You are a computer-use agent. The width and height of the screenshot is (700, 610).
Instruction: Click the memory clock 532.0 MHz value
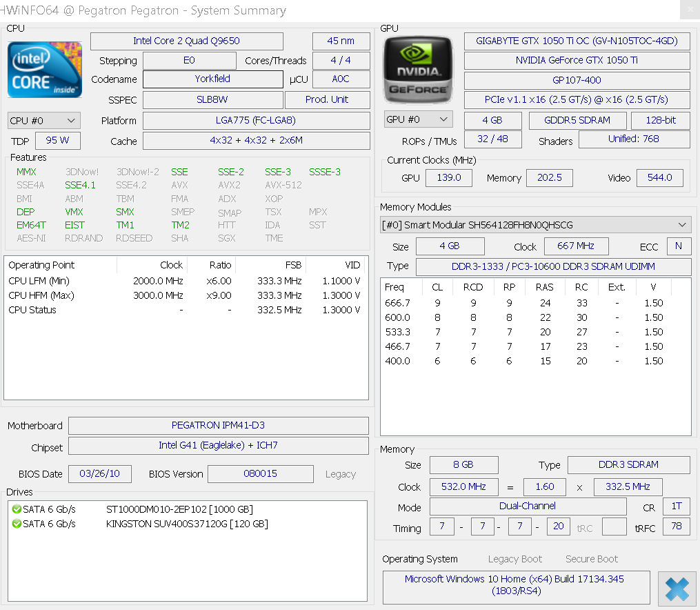[x=464, y=486]
